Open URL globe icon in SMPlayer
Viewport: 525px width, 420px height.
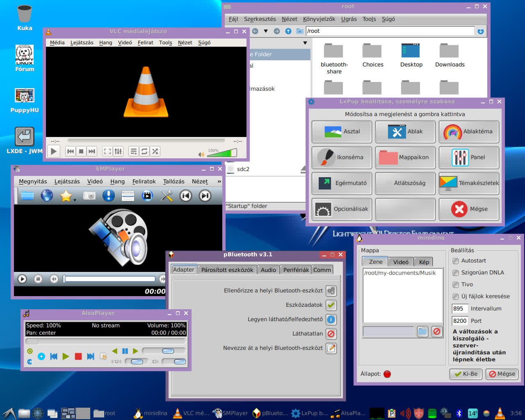point(47,196)
